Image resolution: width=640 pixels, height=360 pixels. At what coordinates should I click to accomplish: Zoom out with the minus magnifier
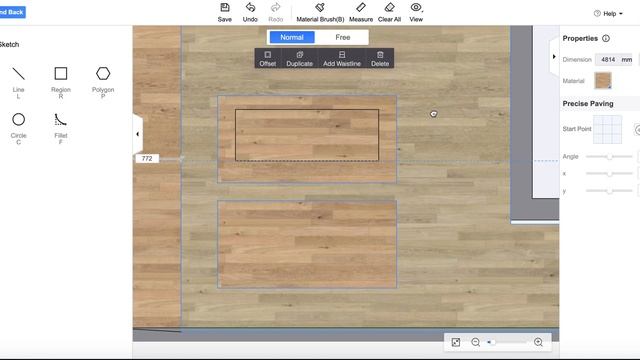tap(475, 342)
